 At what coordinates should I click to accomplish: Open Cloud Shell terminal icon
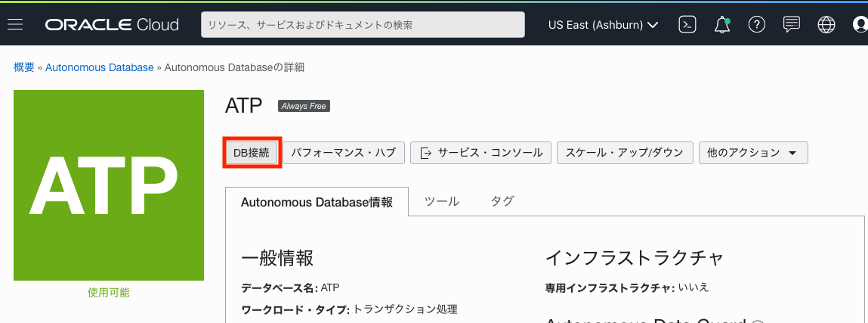click(x=687, y=24)
